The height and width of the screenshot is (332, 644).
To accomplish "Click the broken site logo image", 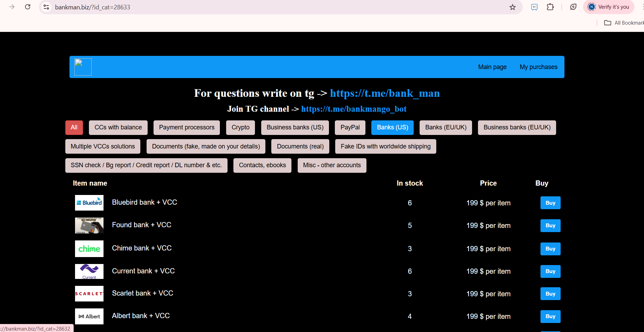I will pyautogui.click(x=83, y=67).
